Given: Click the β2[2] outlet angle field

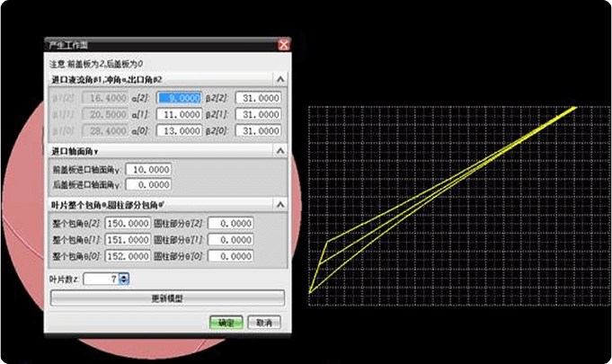Looking at the screenshot, I should point(257,98).
